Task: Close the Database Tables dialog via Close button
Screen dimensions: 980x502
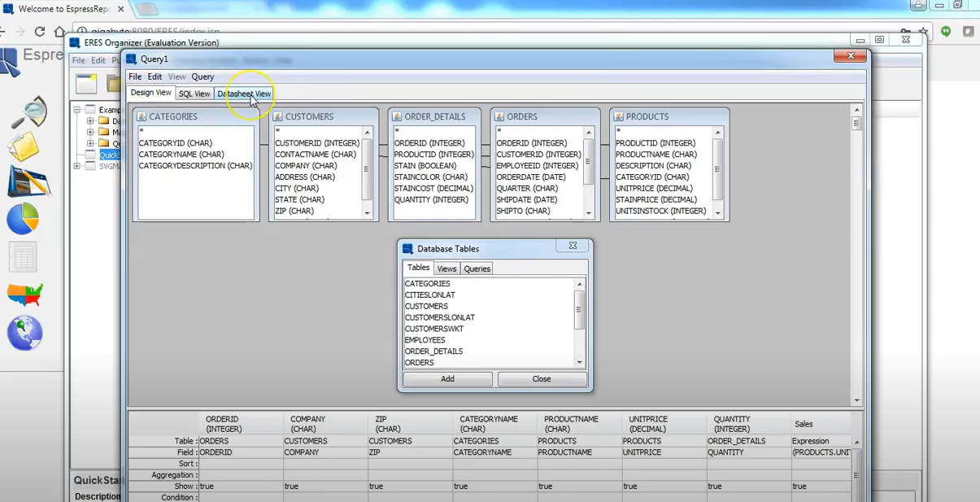Action: tap(542, 378)
